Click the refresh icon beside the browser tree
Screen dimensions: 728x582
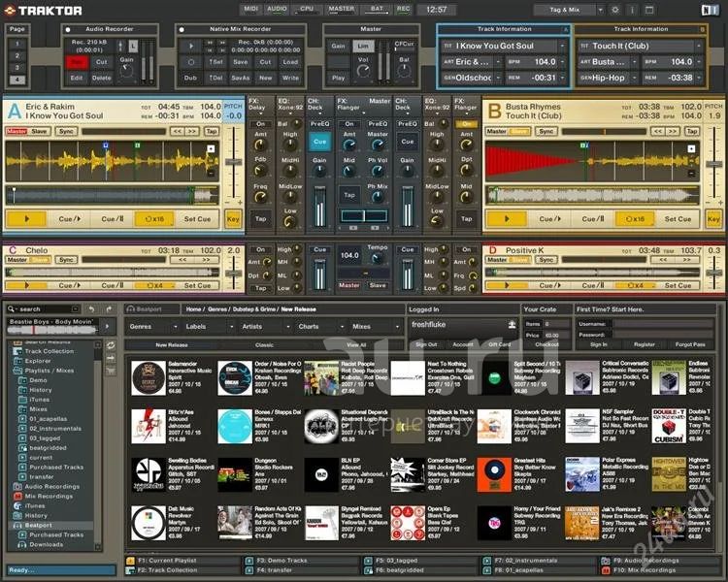(111, 345)
